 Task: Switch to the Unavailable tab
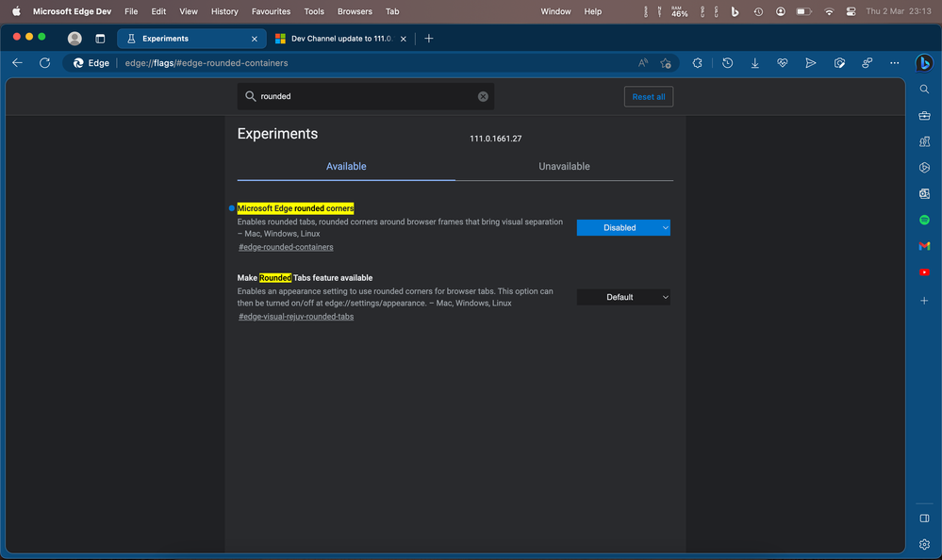click(x=564, y=167)
